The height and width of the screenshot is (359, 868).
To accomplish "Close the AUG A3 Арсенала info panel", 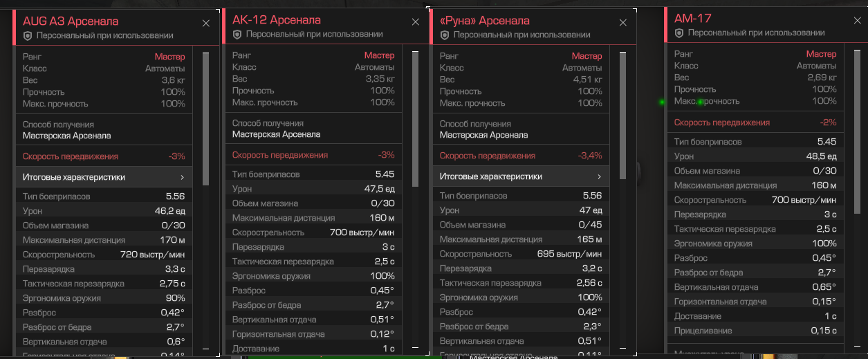I will [205, 23].
